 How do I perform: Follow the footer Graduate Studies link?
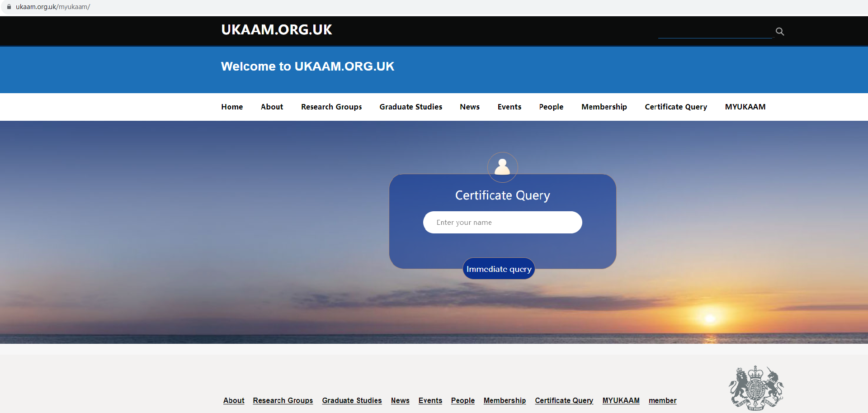[x=352, y=400]
